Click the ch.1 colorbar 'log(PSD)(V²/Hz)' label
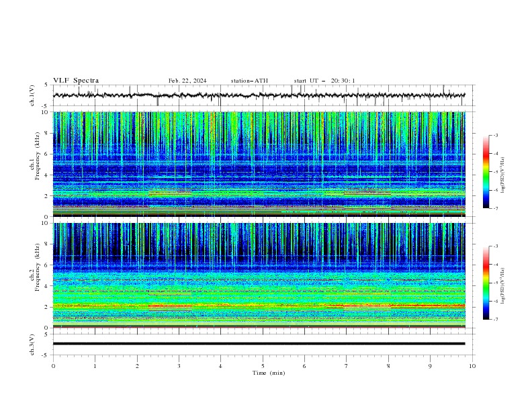This screenshot has height=411, width=532. (x=503, y=175)
